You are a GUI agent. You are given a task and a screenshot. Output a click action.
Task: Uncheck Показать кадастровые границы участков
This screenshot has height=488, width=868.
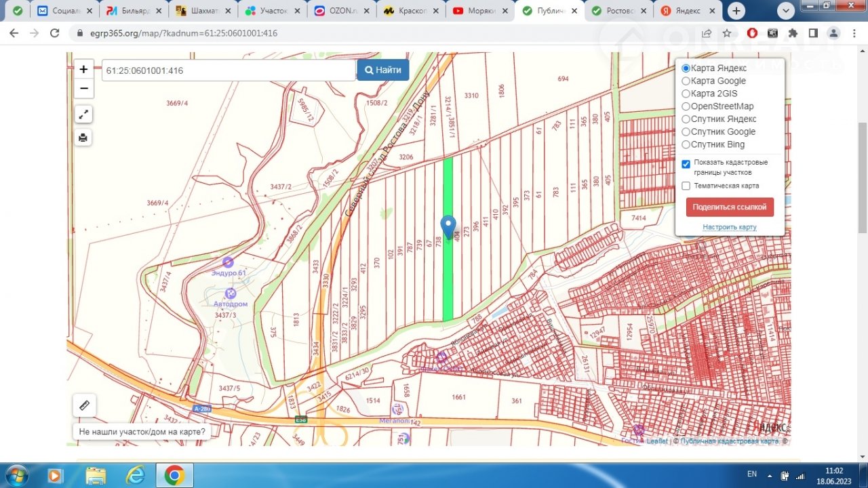pos(686,164)
